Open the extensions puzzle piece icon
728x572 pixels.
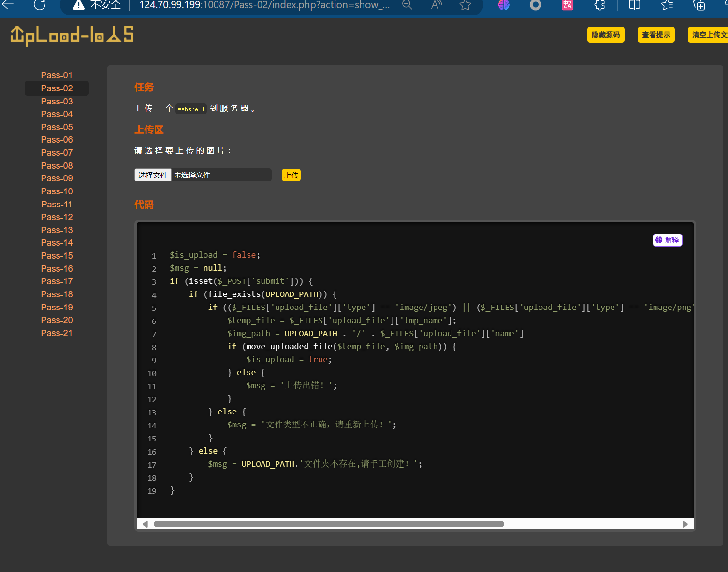click(x=599, y=5)
